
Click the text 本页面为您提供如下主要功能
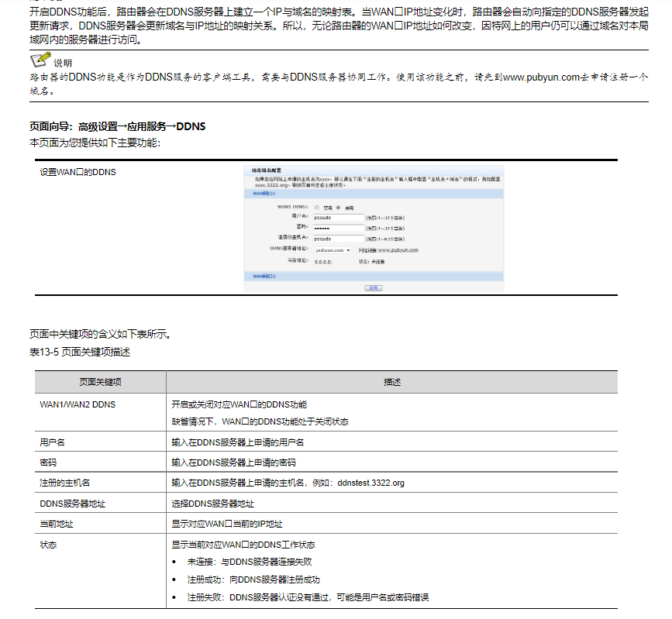95,143
